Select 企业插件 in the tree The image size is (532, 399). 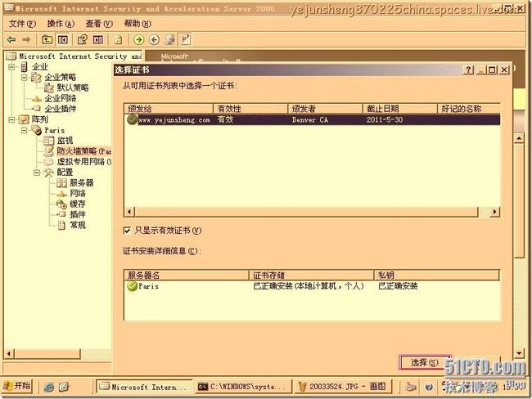61,109
